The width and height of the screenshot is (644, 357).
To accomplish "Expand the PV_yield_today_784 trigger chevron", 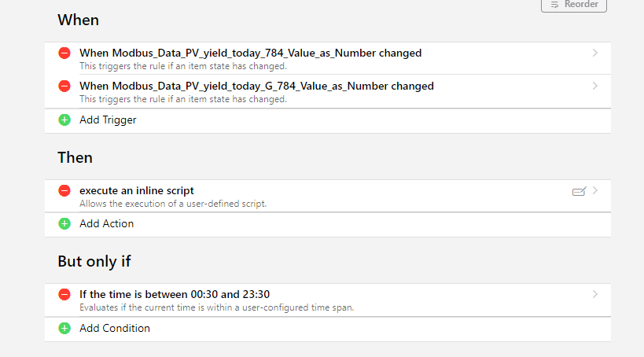I will tap(595, 53).
